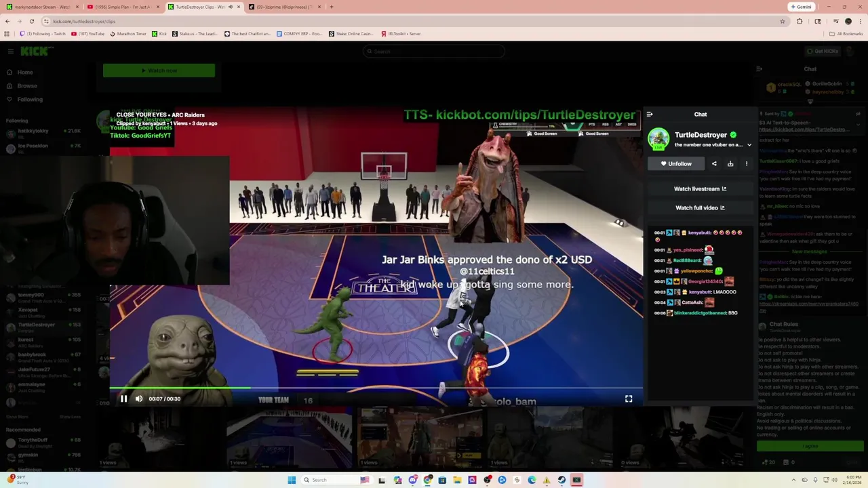Screen dimensions: 868x488
Task: Open Following in the sidebar
Action: (x=30, y=99)
